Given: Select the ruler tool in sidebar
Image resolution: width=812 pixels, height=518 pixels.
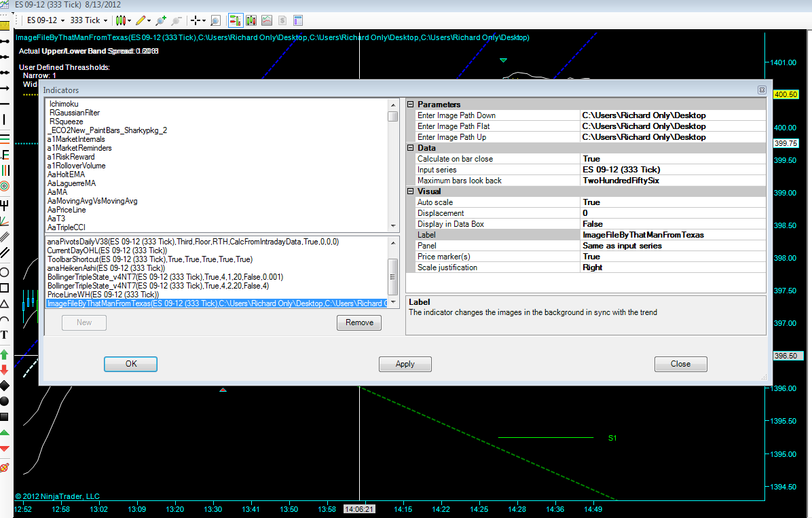Looking at the screenshot, I should pos(5,25).
